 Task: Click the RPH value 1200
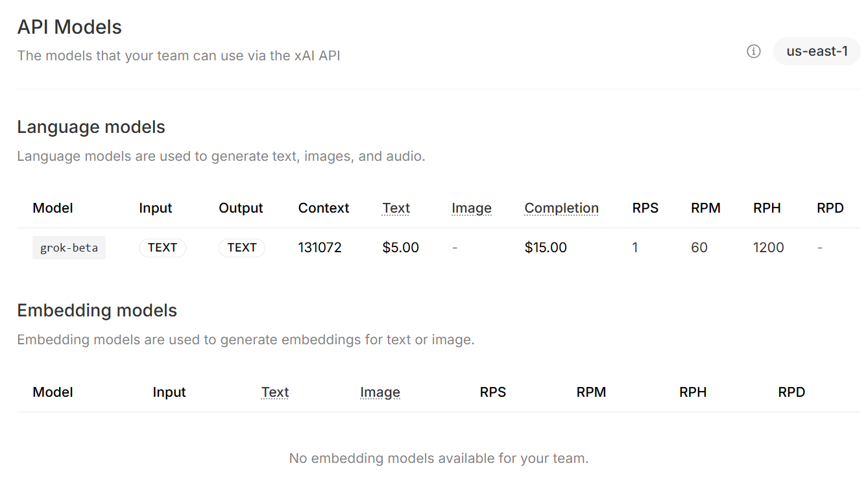pos(769,248)
